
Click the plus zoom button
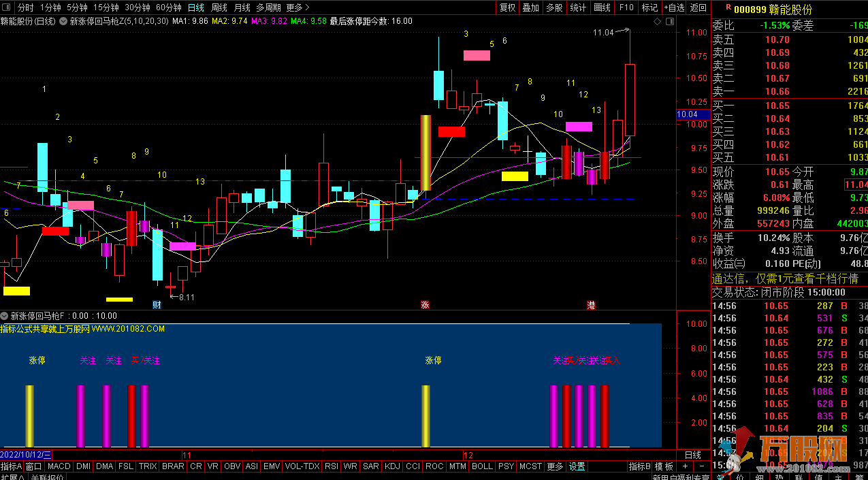pyautogui.click(x=685, y=466)
